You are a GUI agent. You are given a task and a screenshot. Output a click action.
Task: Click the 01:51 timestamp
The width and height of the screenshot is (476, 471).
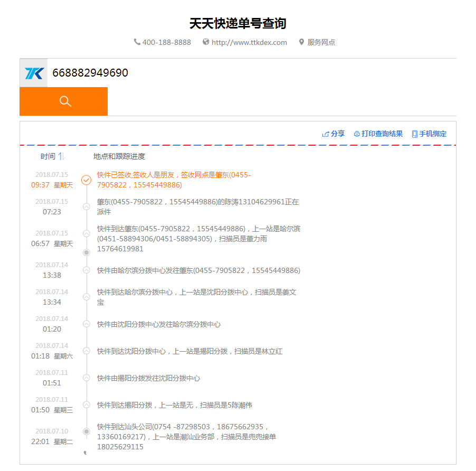click(52, 383)
